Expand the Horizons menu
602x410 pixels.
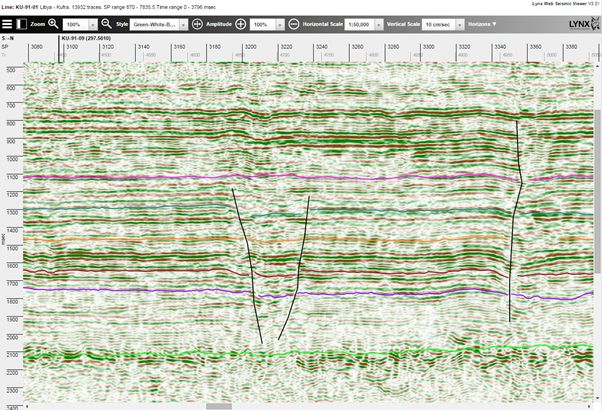[482, 24]
